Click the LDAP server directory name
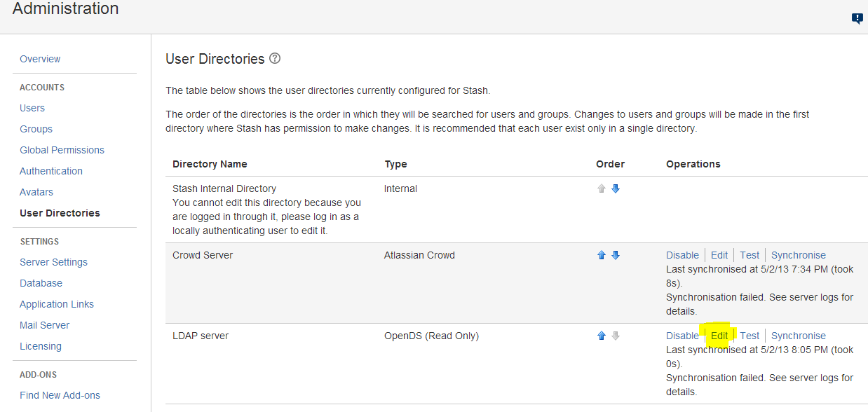This screenshot has height=412, width=868. coord(201,336)
